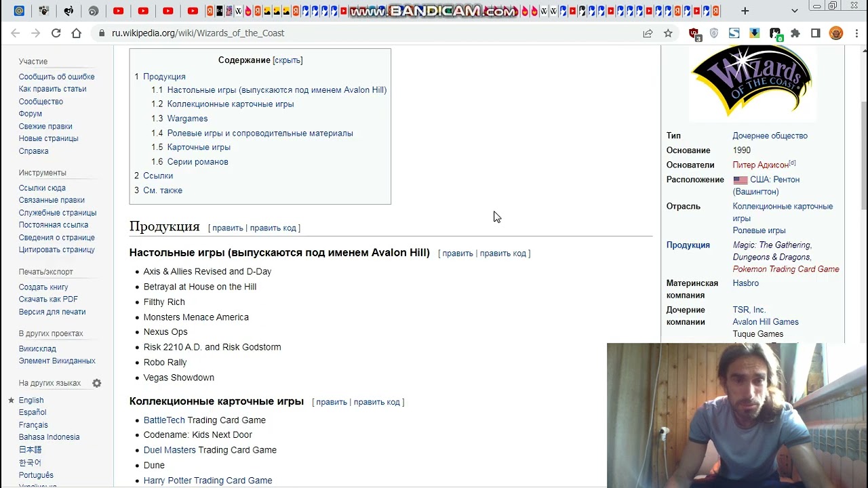Viewport: 868px width, 488px height.
Task: Share this page via toolbar icon
Action: coord(648,33)
